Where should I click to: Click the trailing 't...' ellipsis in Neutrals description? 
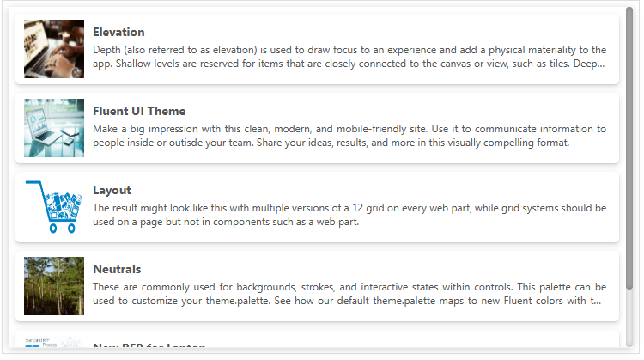pyautogui.click(x=596, y=301)
